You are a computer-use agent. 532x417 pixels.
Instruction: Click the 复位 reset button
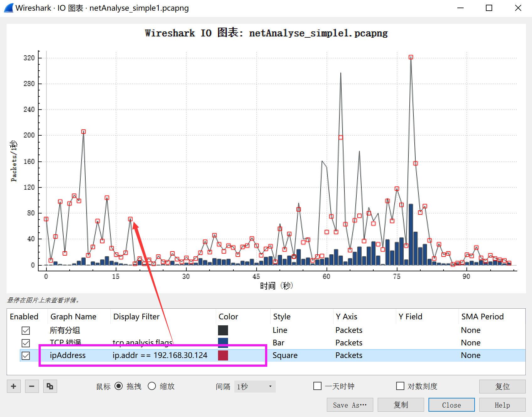(x=502, y=387)
